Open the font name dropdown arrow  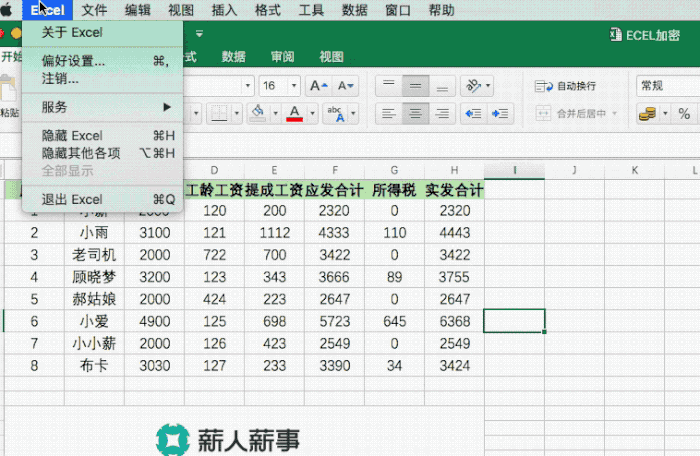pos(248,85)
